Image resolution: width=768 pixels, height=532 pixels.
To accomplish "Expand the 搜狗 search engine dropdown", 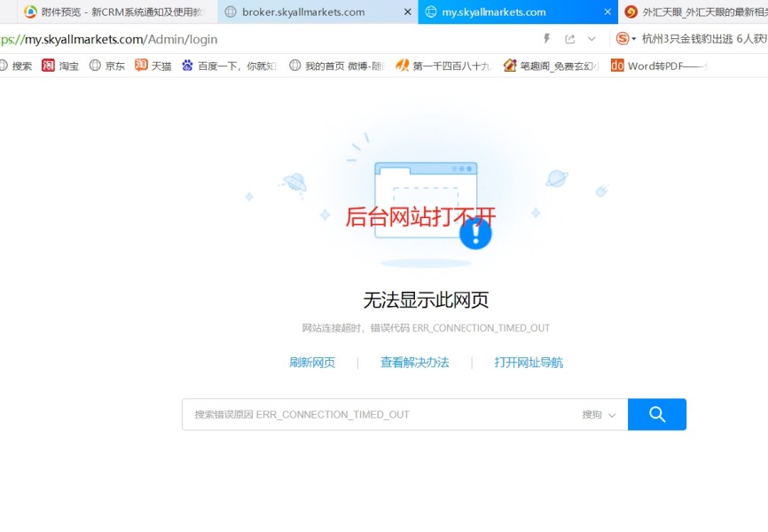I will (599, 414).
